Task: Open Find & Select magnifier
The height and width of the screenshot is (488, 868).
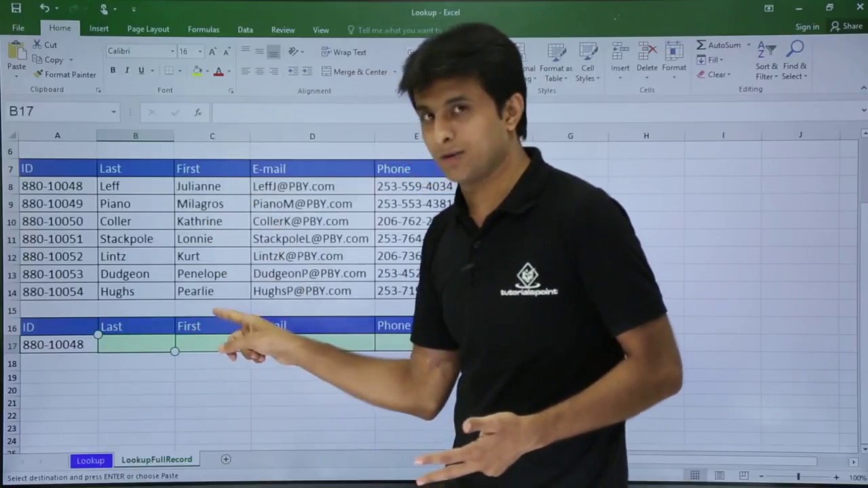Action: [795, 61]
